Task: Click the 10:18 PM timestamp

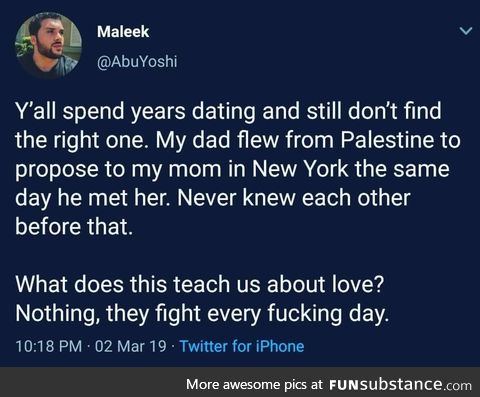Action: [49, 346]
